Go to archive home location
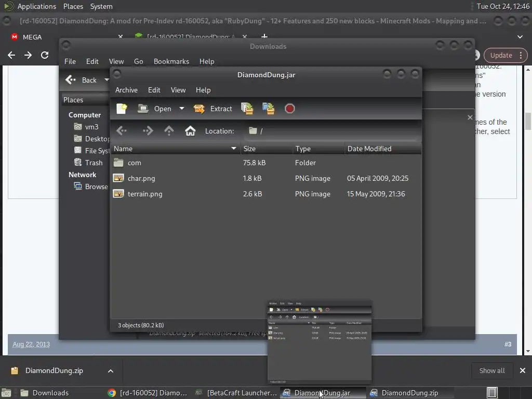 [190, 130]
